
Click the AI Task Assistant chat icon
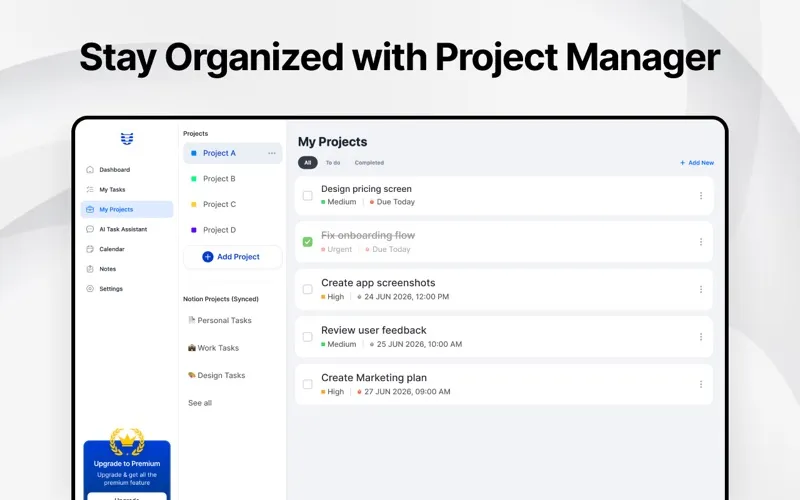(x=90, y=229)
